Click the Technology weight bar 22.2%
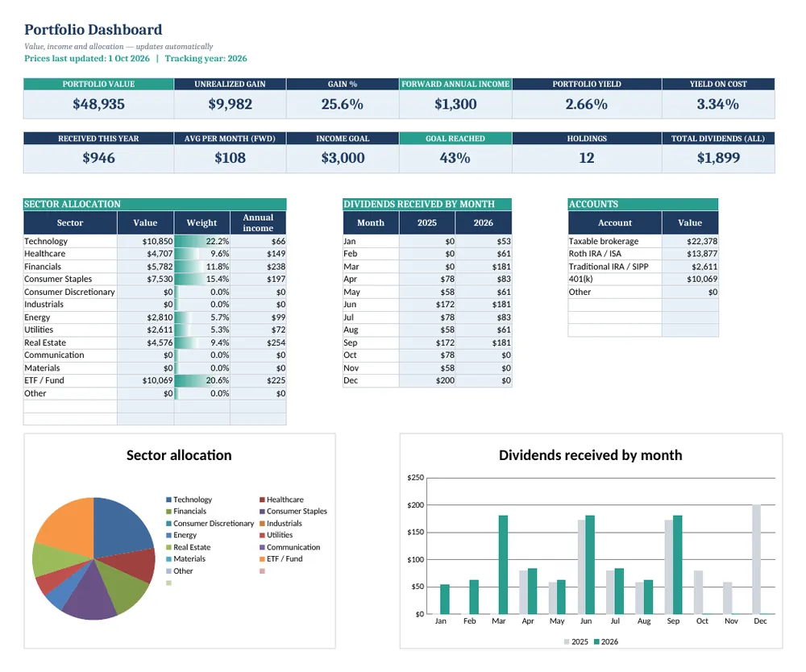The height and width of the screenshot is (672, 806). click(x=202, y=242)
